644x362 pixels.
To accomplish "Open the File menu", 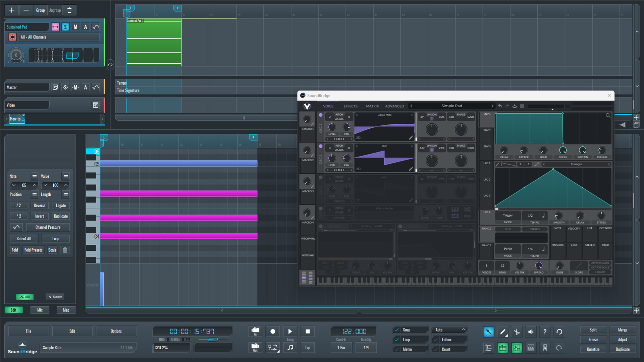I will pos(29,331).
